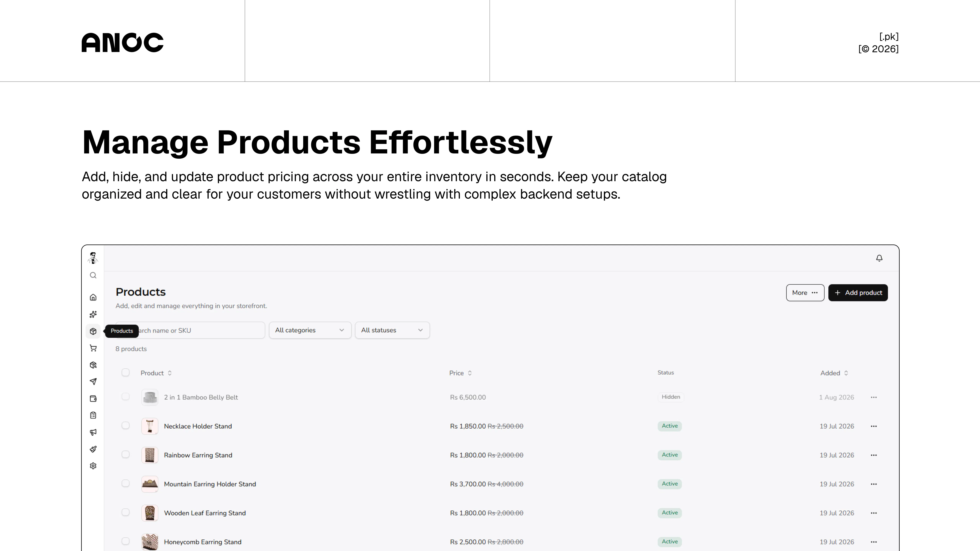Screen dimensions: 980x551
Task: Check the Necklace Holder Stand row checkbox
Action: point(126,425)
